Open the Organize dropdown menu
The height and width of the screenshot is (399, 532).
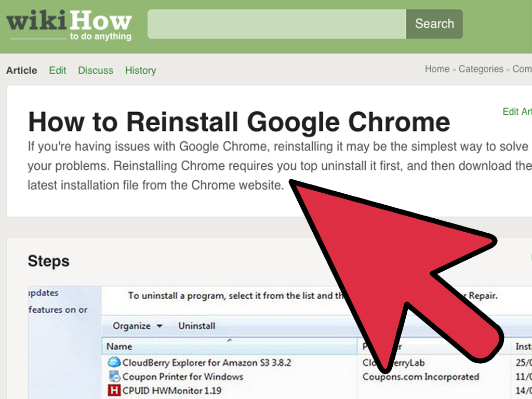click(x=137, y=326)
